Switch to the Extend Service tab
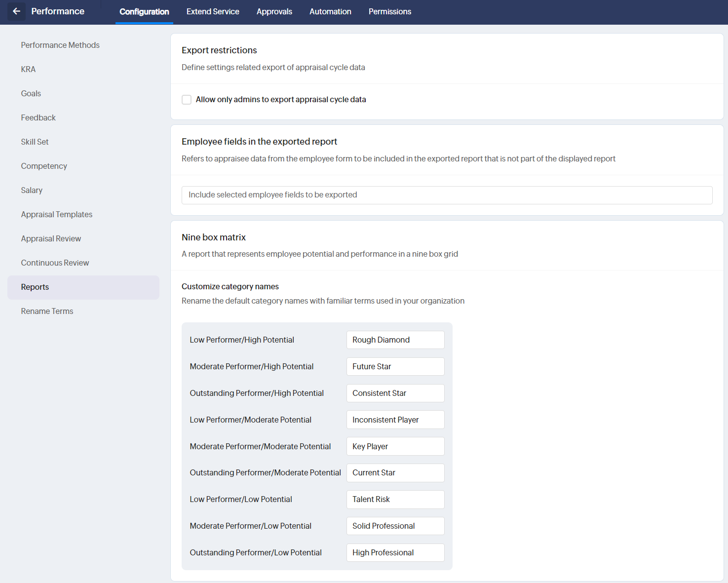 pyautogui.click(x=213, y=12)
